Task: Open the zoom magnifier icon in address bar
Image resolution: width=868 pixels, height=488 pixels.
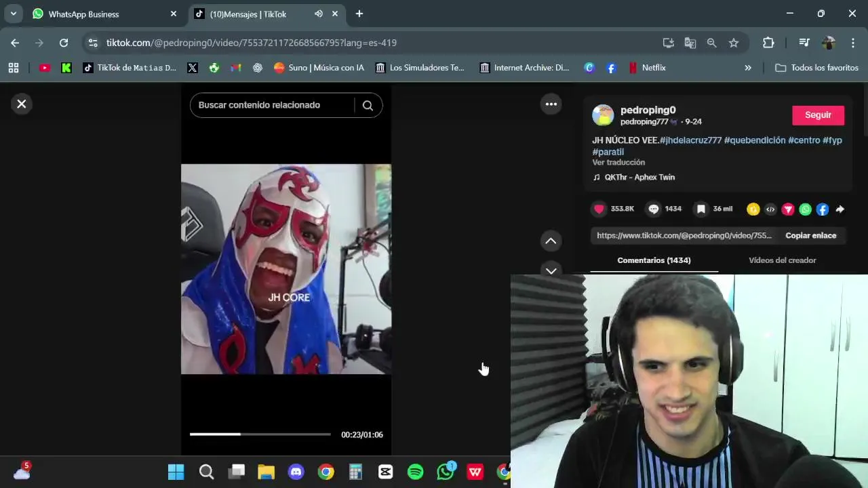Action: tap(711, 43)
